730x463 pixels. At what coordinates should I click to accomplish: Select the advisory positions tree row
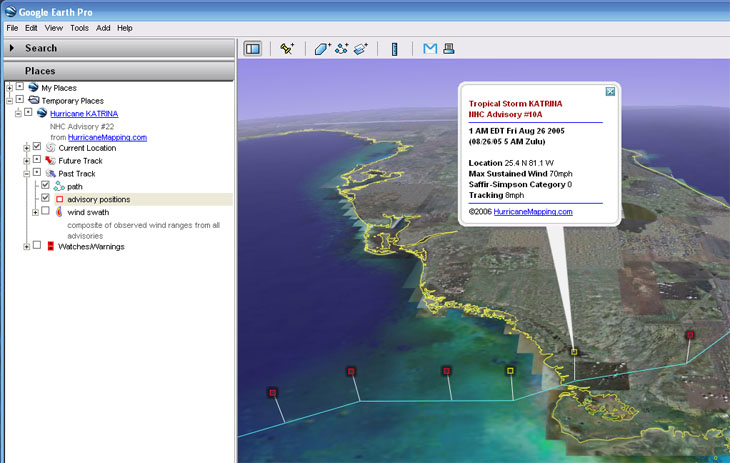coord(143,199)
